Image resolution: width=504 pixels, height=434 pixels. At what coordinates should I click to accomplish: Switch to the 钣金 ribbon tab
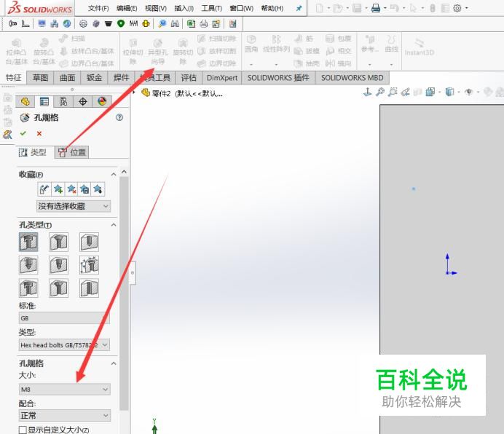94,78
